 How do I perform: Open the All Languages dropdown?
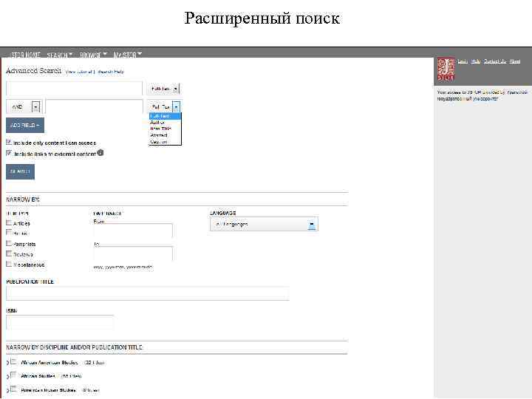click(x=264, y=225)
